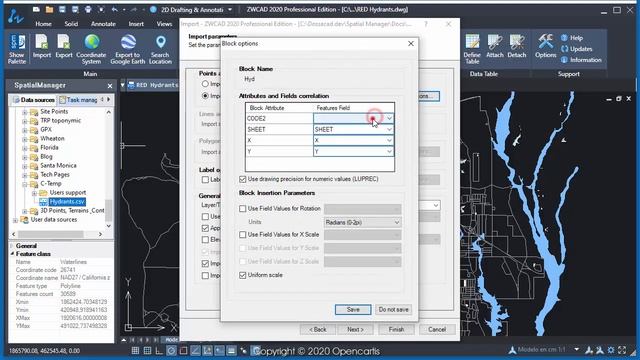Click the full-screen toggle status icon
Viewport: 640px width, 360px height.
tap(622, 350)
